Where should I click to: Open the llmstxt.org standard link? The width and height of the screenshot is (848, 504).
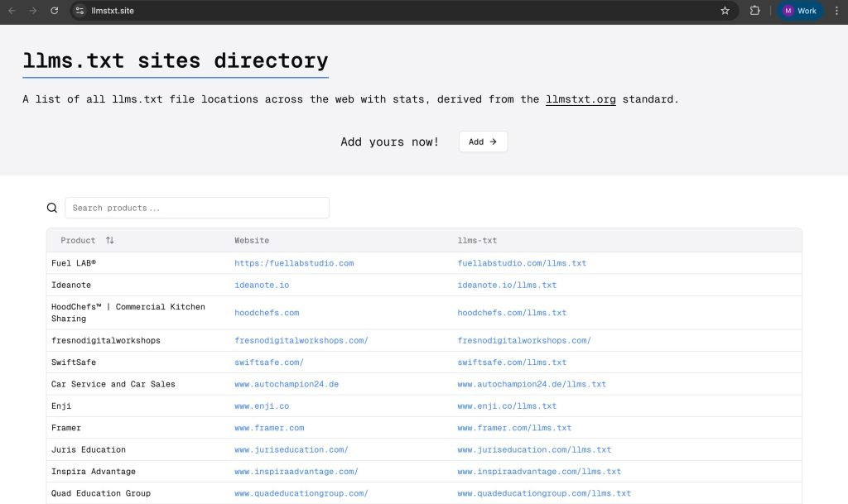581,99
